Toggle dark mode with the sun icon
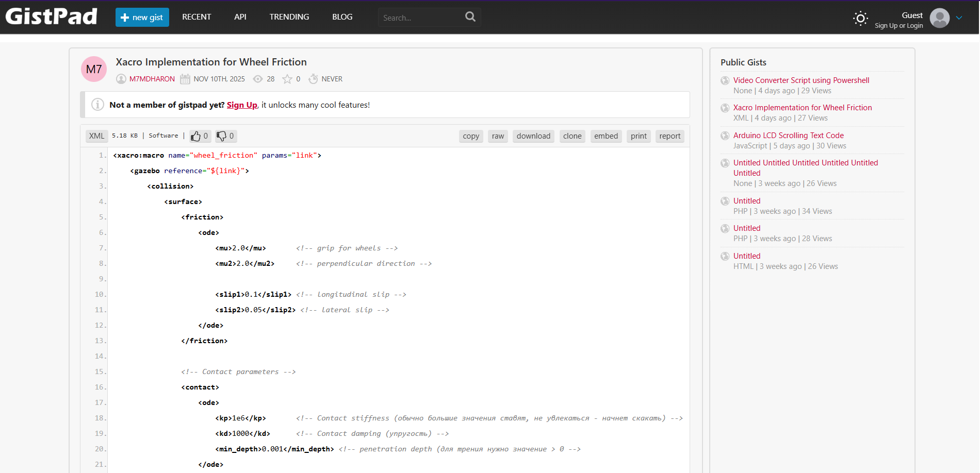The width and height of the screenshot is (980, 473). [860, 18]
